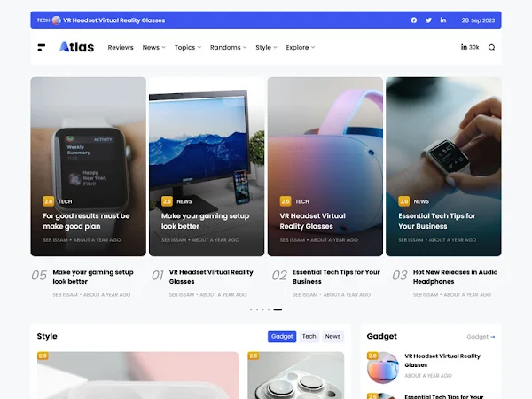
Task: Open numbered item 02 Essential Tech Tips
Action: pos(336,277)
